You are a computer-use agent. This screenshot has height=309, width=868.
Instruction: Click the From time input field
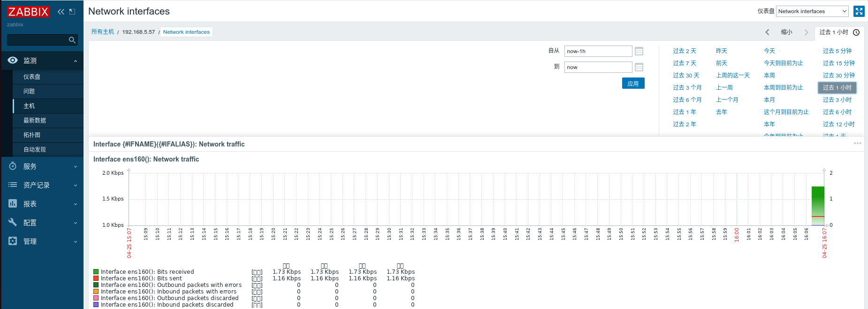point(598,51)
